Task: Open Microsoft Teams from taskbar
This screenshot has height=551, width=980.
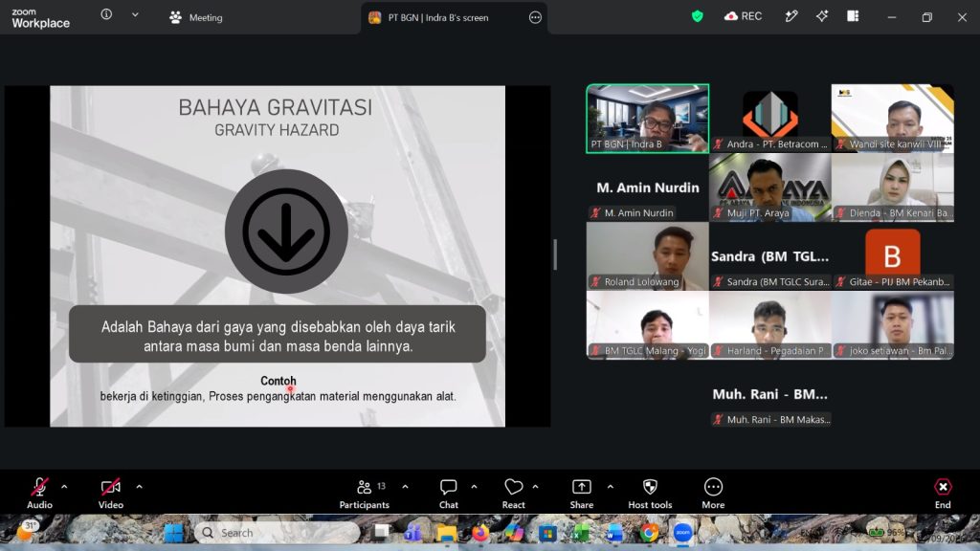Action: pos(412,533)
